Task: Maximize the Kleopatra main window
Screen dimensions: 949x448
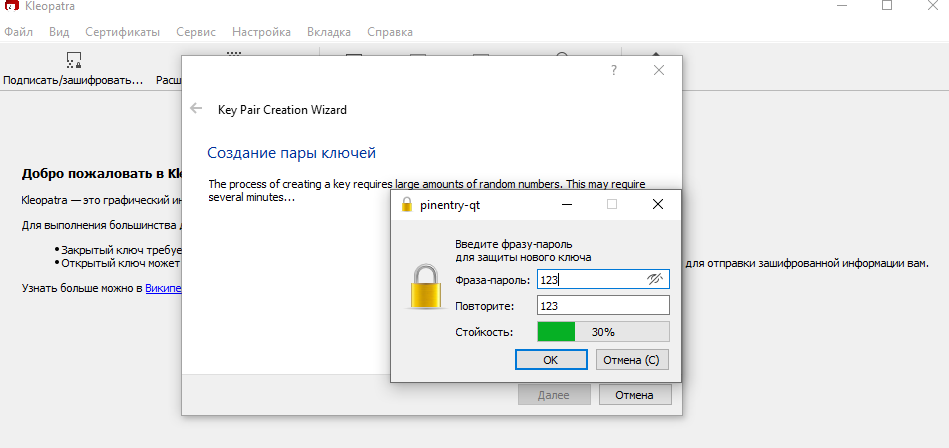Action: pyautogui.click(x=887, y=5)
